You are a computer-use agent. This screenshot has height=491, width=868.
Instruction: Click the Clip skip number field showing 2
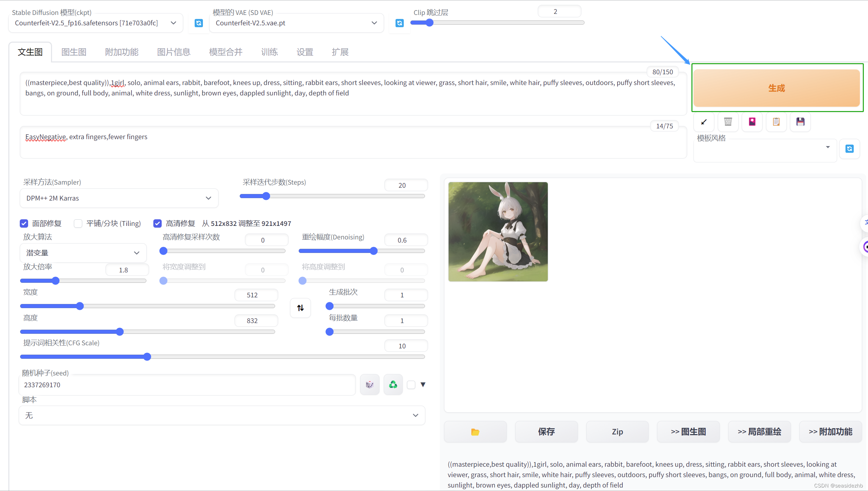[x=559, y=11]
